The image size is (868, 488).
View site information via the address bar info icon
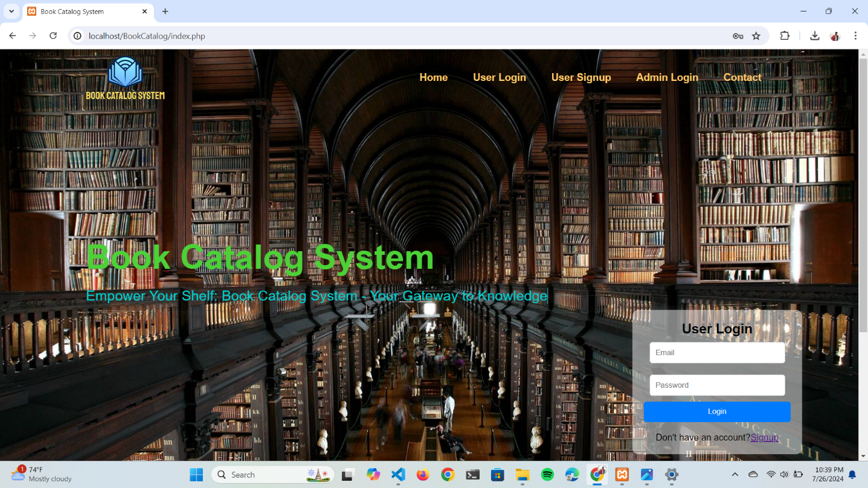click(x=77, y=36)
